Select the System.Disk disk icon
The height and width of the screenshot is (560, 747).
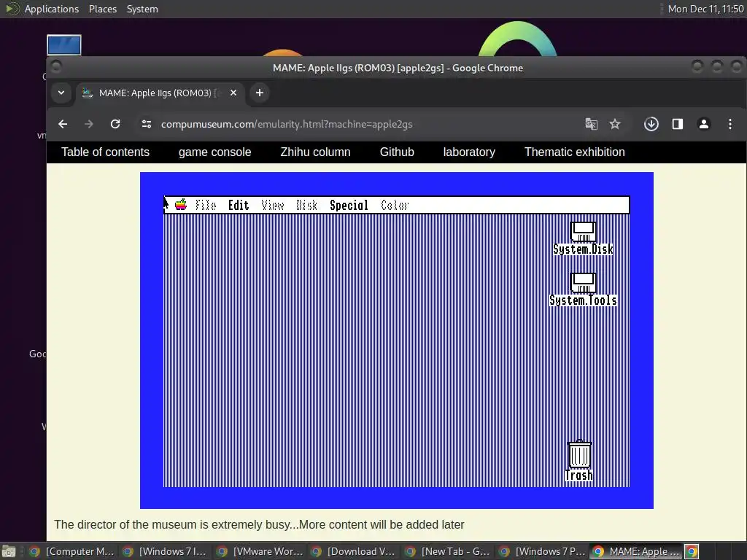583,238
